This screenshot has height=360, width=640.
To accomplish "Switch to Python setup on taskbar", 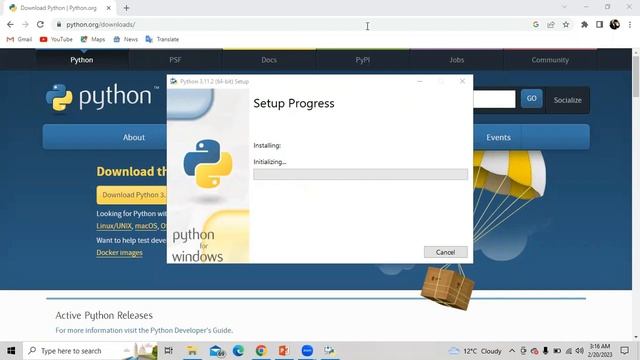I will [x=330, y=351].
